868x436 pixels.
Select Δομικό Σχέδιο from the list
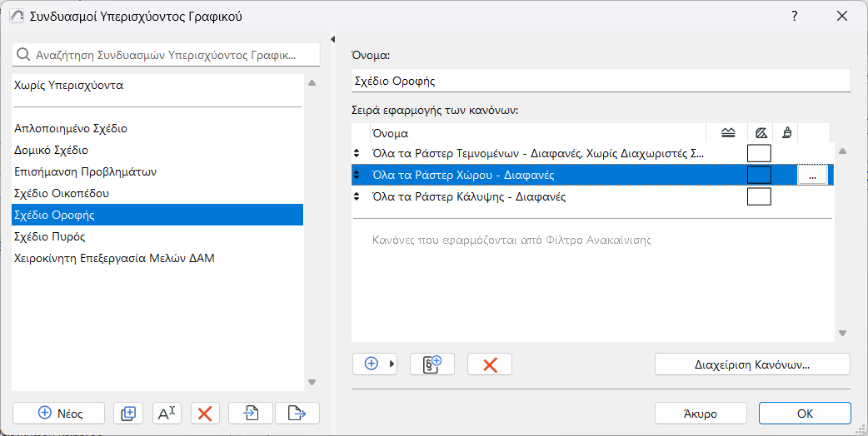[x=52, y=151]
